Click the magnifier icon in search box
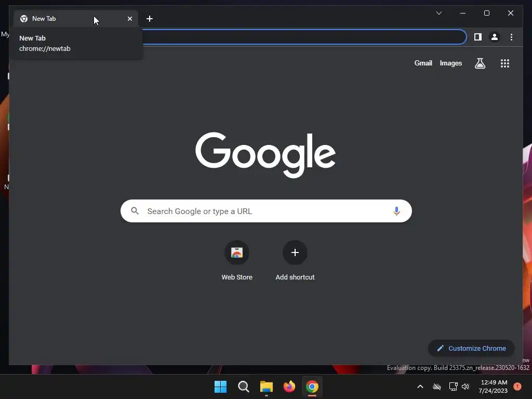This screenshot has height=399, width=532. coord(135,211)
